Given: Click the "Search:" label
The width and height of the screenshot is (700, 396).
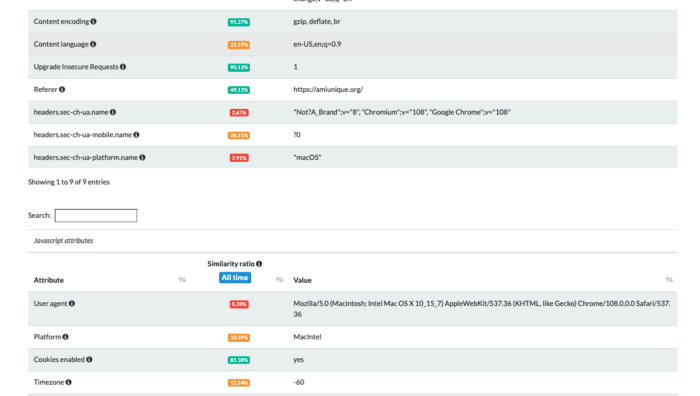Looking at the screenshot, I should (40, 216).
